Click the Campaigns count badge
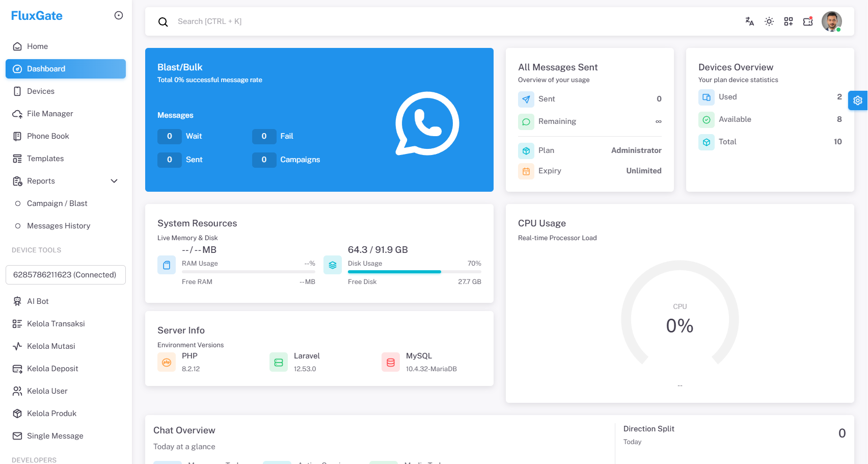 pos(264,160)
